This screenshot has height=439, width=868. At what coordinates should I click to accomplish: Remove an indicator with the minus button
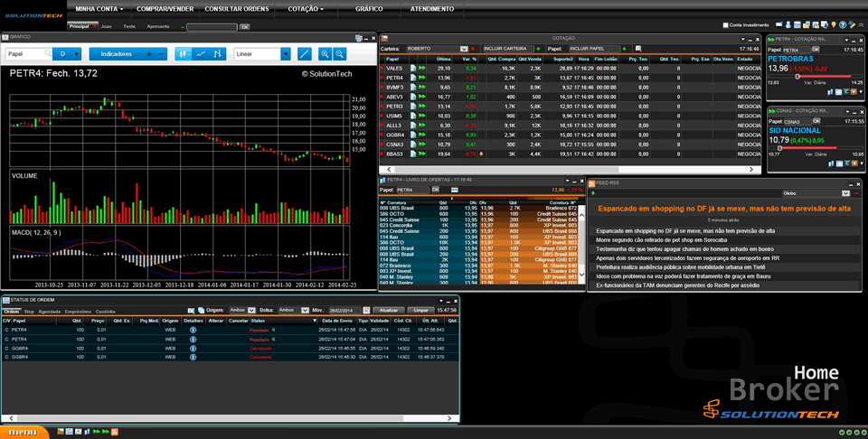pos(161,53)
